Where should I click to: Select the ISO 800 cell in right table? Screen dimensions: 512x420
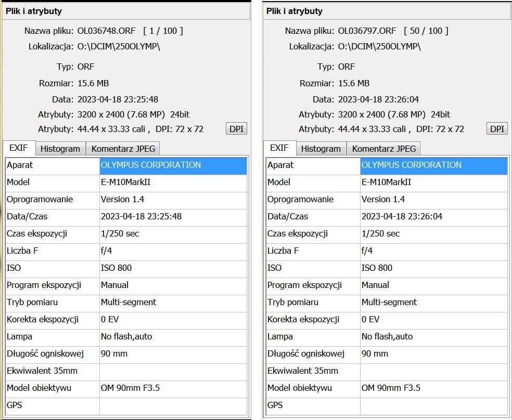pyautogui.click(x=377, y=268)
